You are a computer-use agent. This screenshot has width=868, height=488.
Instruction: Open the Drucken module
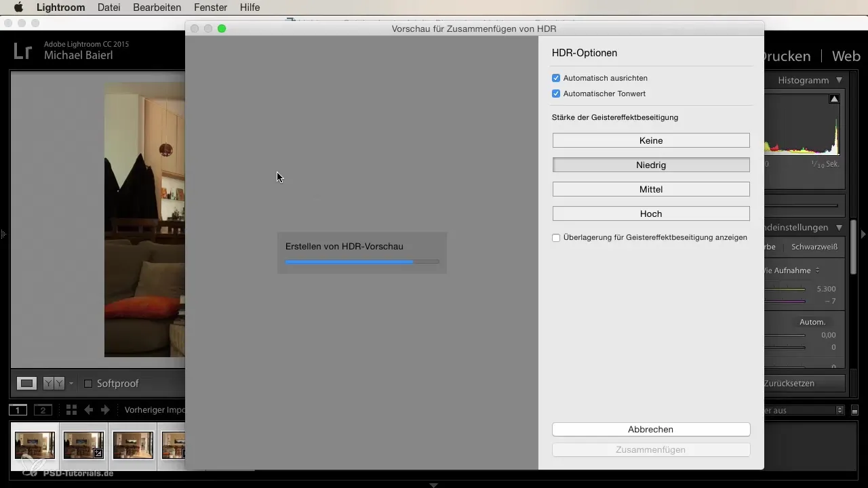(787, 56)
